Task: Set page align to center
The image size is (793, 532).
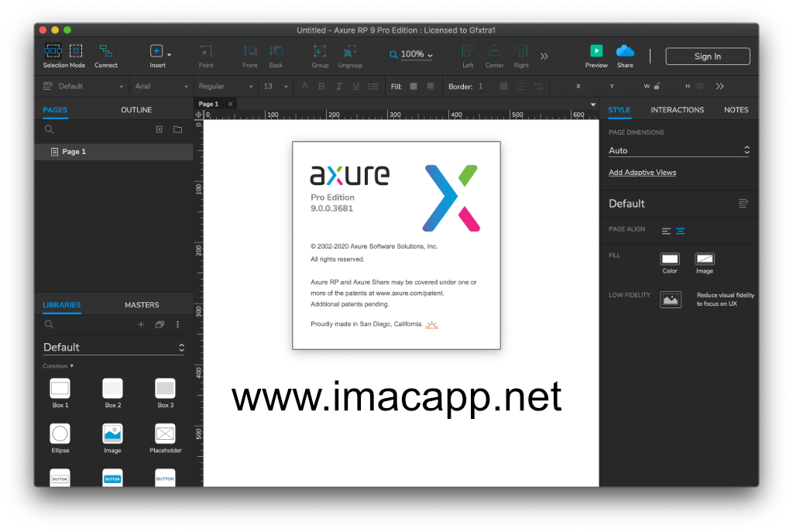Action: 680,231
